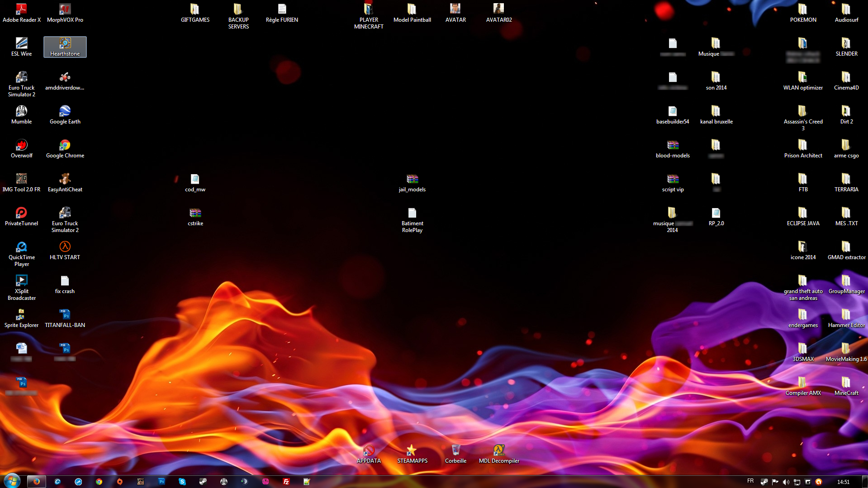Open IMG Tool 2.0 FR
868x488 pixels.
[x=21, y=182]
